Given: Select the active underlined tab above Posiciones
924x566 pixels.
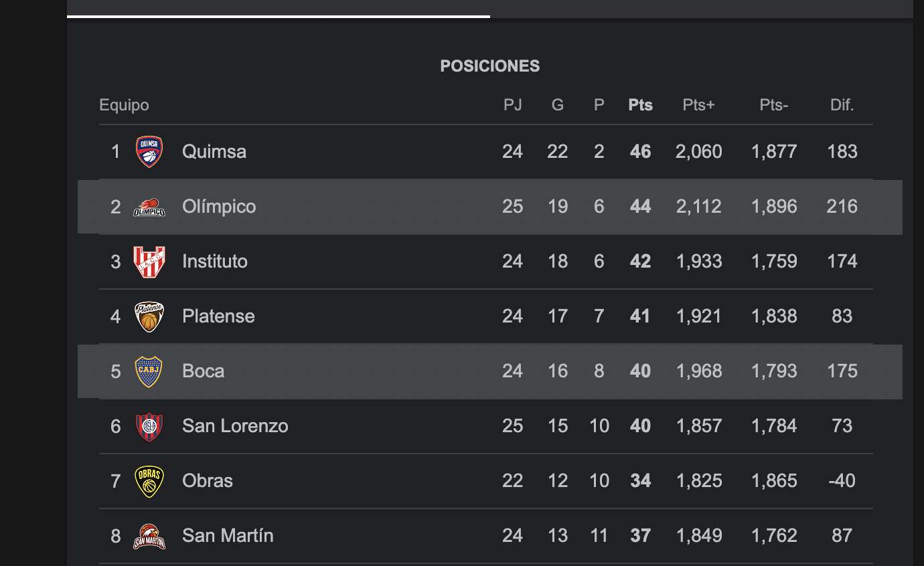Looking at the screenshot, I should pyautogui.click(x=278, y=8).
